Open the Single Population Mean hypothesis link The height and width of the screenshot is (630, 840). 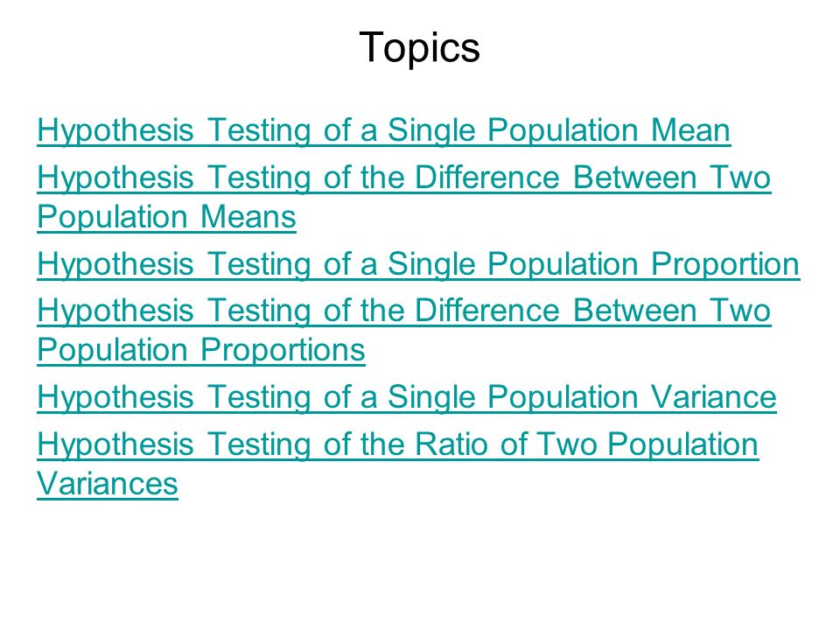point(383,130)
